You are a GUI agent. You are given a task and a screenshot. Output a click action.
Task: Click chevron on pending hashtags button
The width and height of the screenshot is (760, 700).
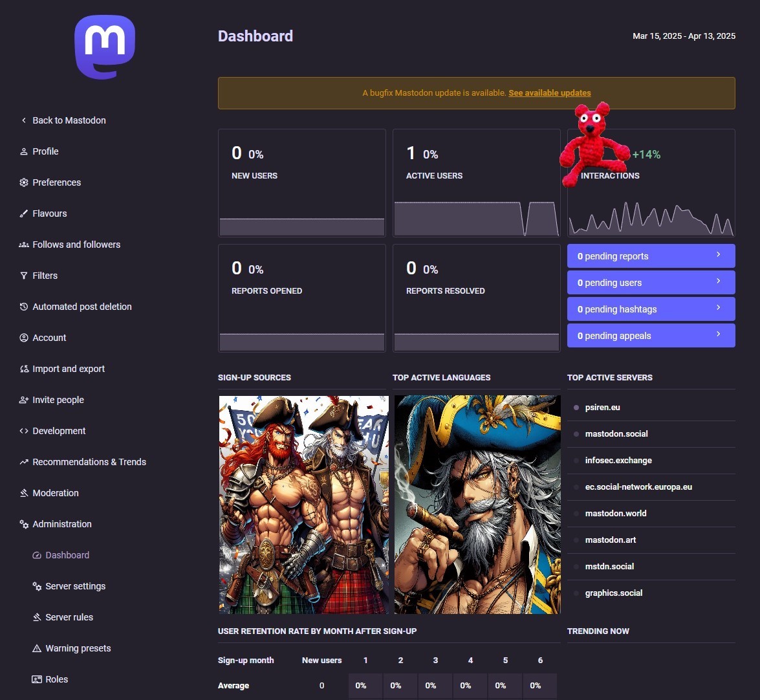pos(719,307)
